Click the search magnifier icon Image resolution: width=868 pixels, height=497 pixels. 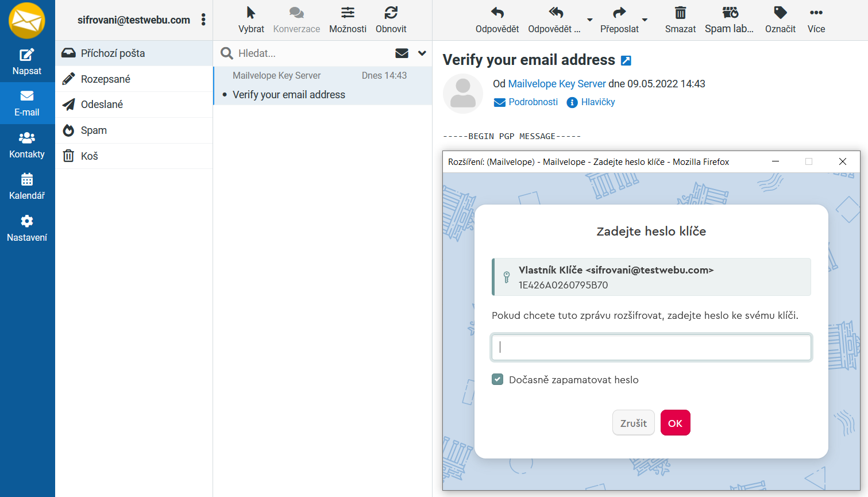(227, 53)
